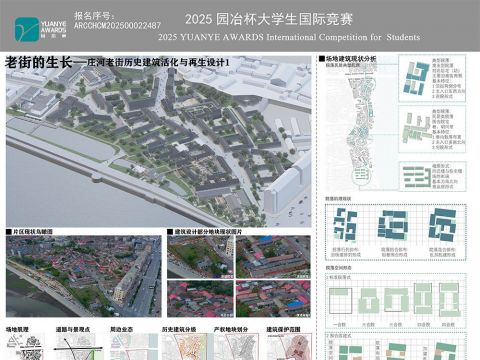Click the top-left photo under 建筑设计部分地块现状图片
The width and height of the screenshot is (480, 360).
(200, 257)
